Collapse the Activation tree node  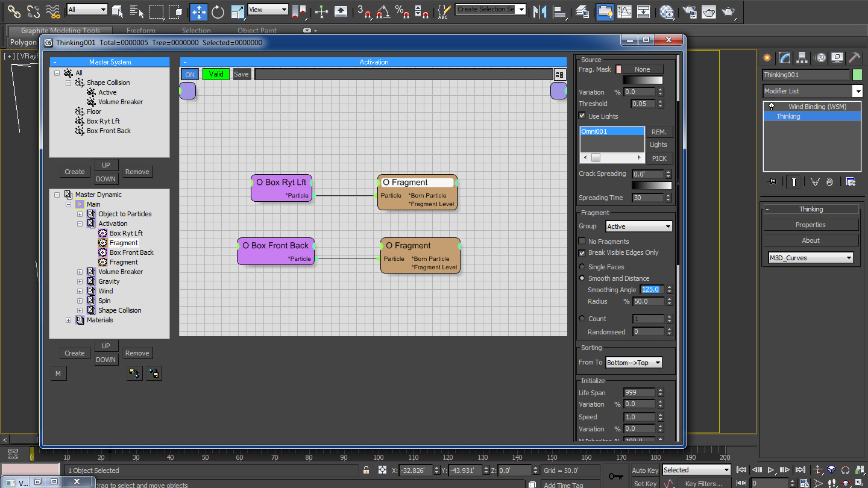80,224
